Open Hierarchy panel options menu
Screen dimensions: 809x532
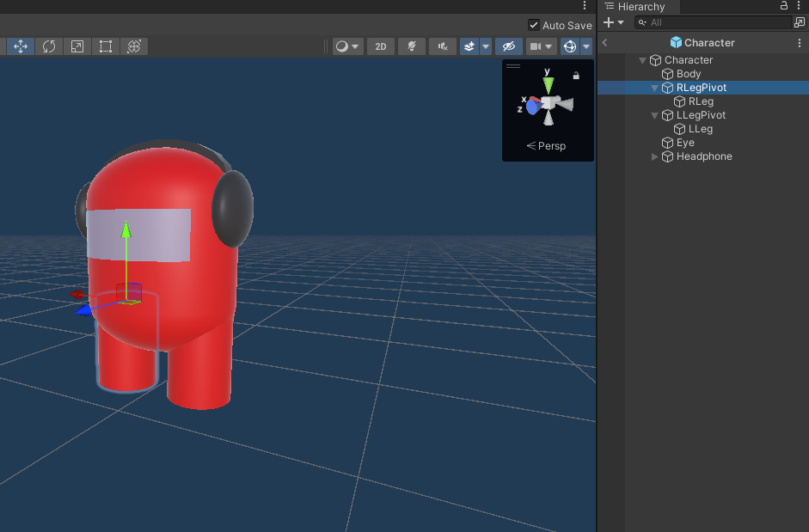tap(798, 6)
